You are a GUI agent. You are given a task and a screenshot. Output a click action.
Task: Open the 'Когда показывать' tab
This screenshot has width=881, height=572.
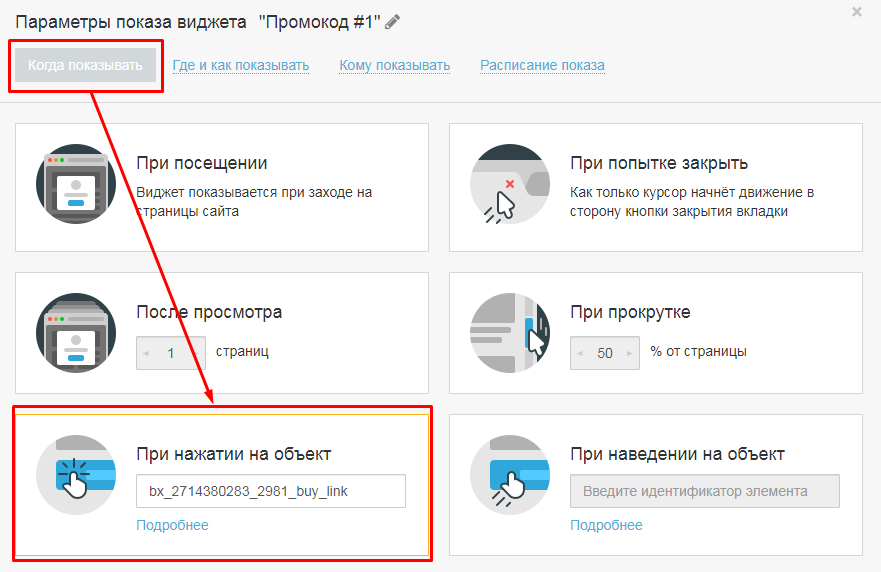[x=85, y=65]
